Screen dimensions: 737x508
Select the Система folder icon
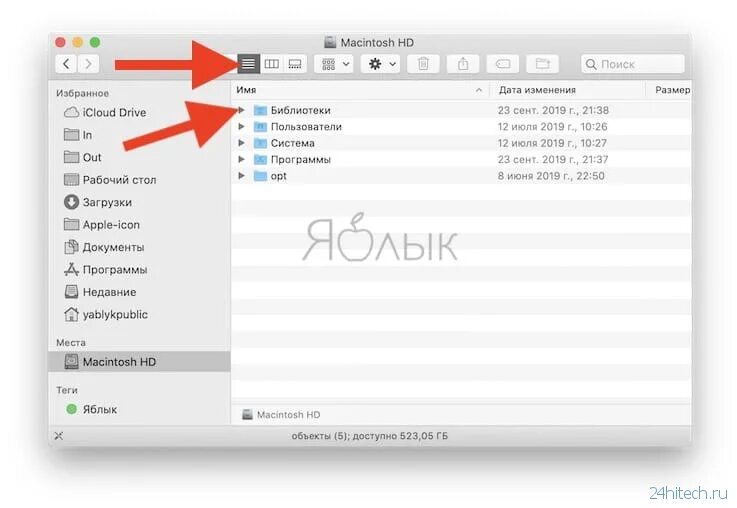pos(260,143)
